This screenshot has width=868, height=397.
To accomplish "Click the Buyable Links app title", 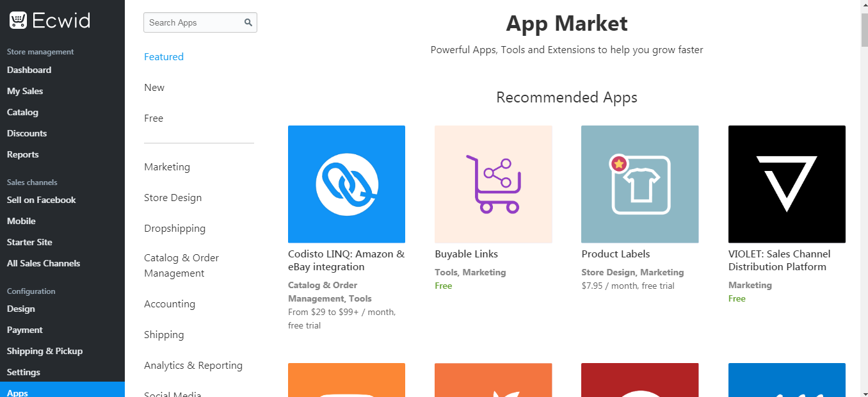I will click(x=466, y=254).
